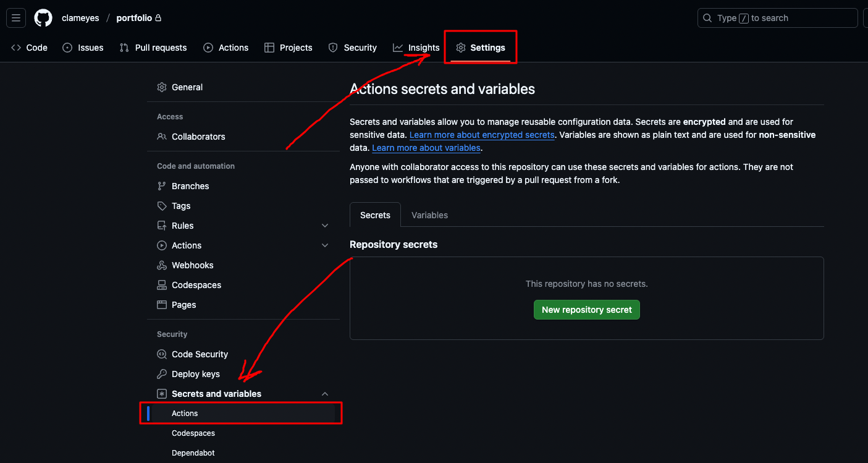The width and height of the screenshot is (868, 463).
Task: Click the Codespaces icon under Code and automation
Action: pyautogui.click(x=162, y=285)
